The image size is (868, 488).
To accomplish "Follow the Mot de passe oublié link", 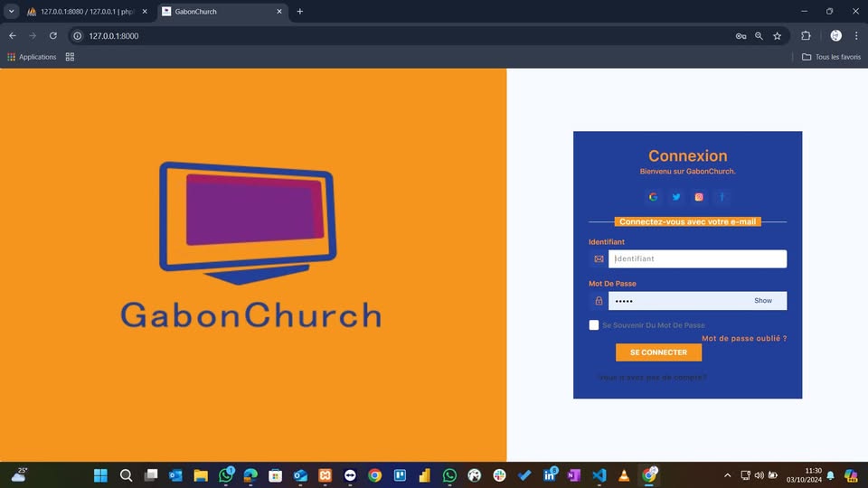I will (x=743, y=338).
